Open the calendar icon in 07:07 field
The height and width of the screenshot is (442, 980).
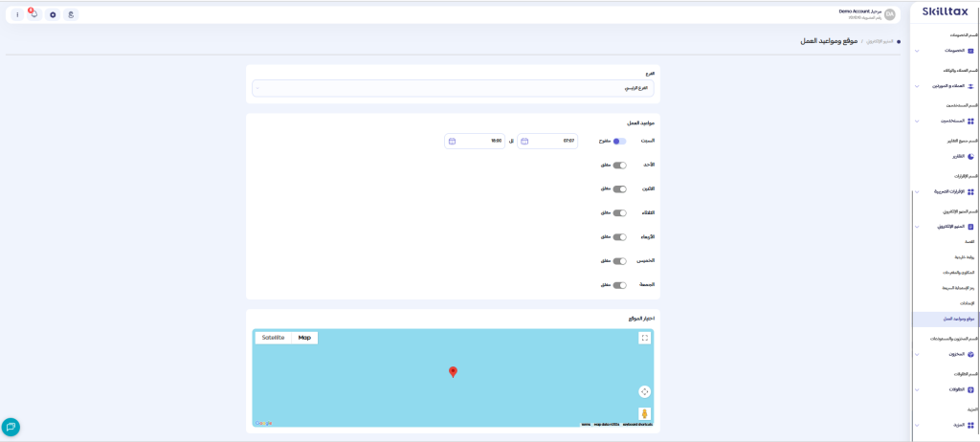point(524,141)
